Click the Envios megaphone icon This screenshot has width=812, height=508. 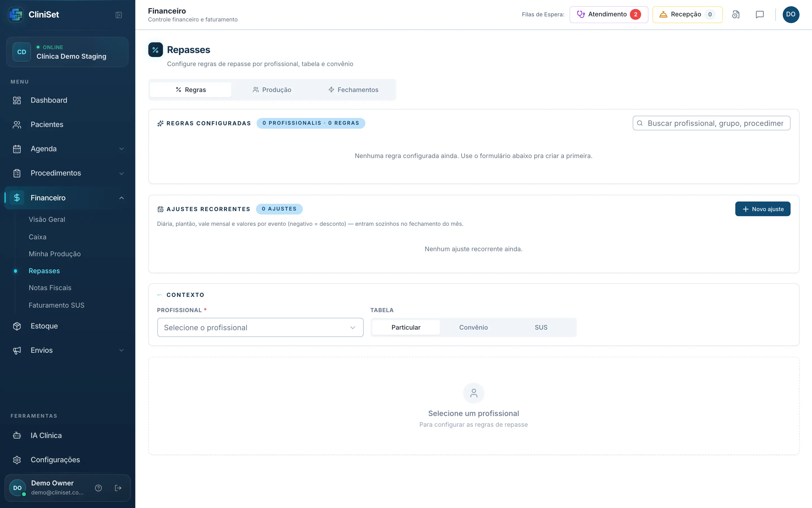pyautogui.click(x=17, y=350)
